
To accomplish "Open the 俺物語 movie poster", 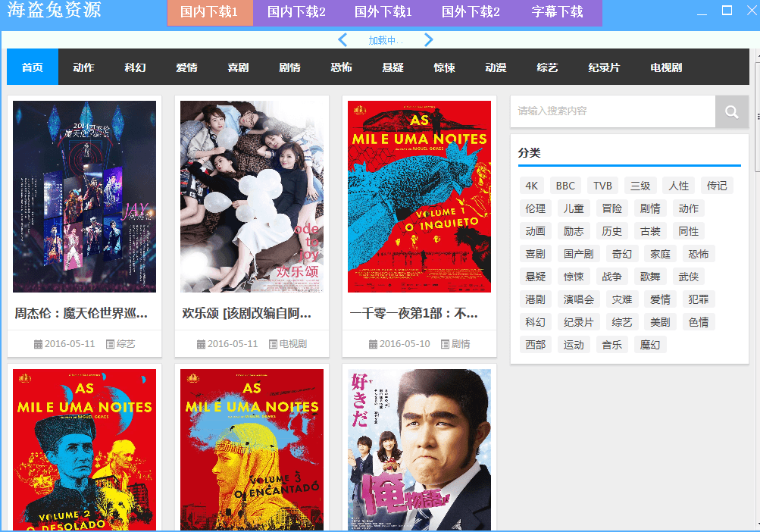I will click(x=419, y=449).
